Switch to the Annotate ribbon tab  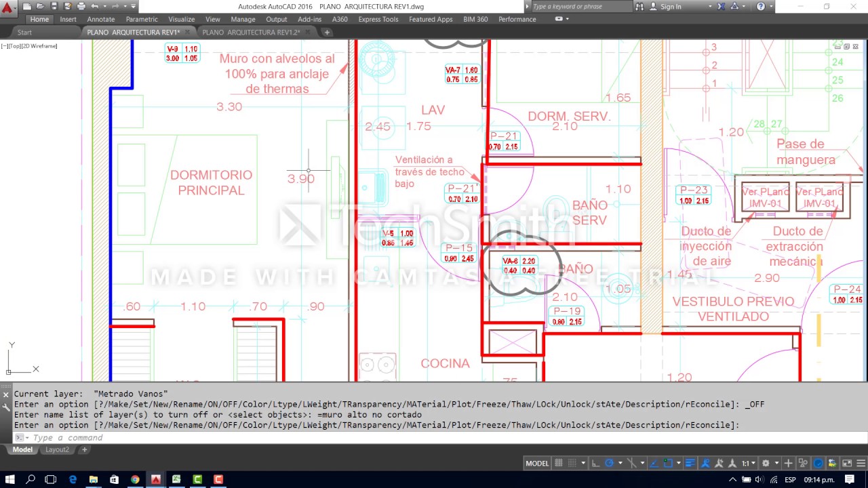[101, 19]
